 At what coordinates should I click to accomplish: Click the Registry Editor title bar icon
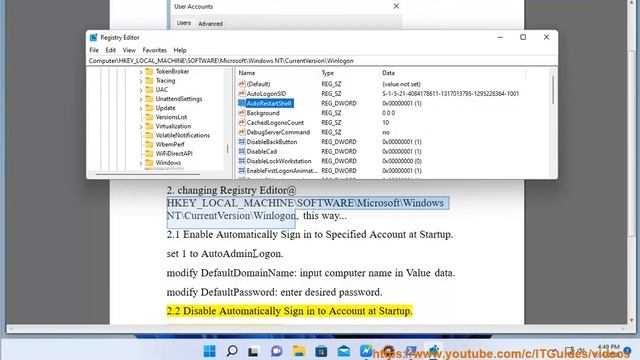point(93,38)
